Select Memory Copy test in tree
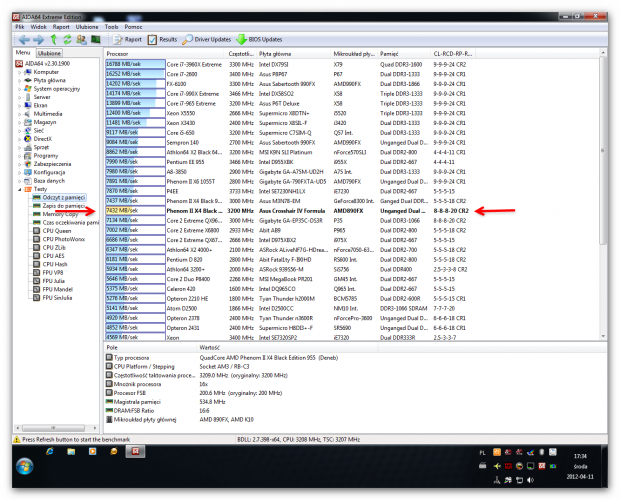The image size is (620, 500). click(x=61, y=213)
